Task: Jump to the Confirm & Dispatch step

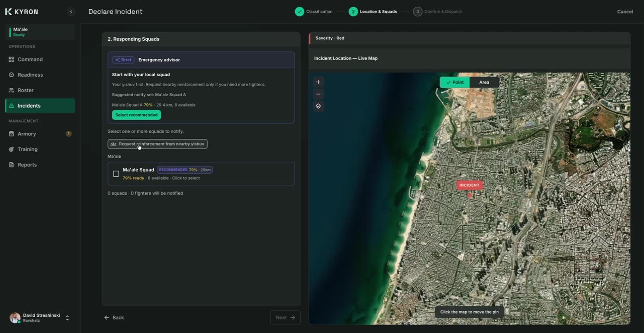Action: [437, 12]
